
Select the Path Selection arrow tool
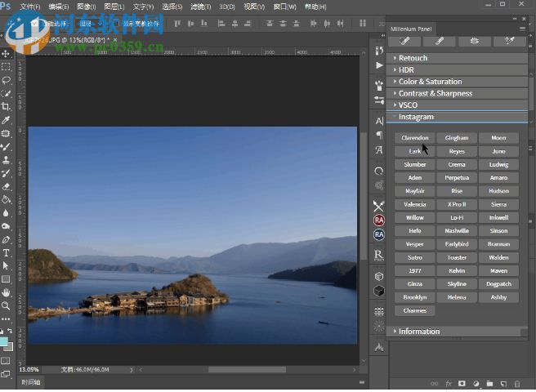[6, 266]
